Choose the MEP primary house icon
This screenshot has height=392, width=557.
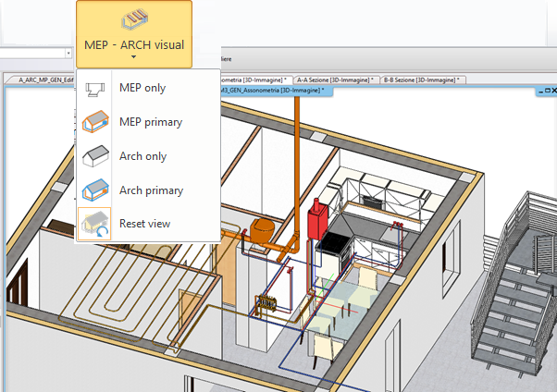coord(93,122)
